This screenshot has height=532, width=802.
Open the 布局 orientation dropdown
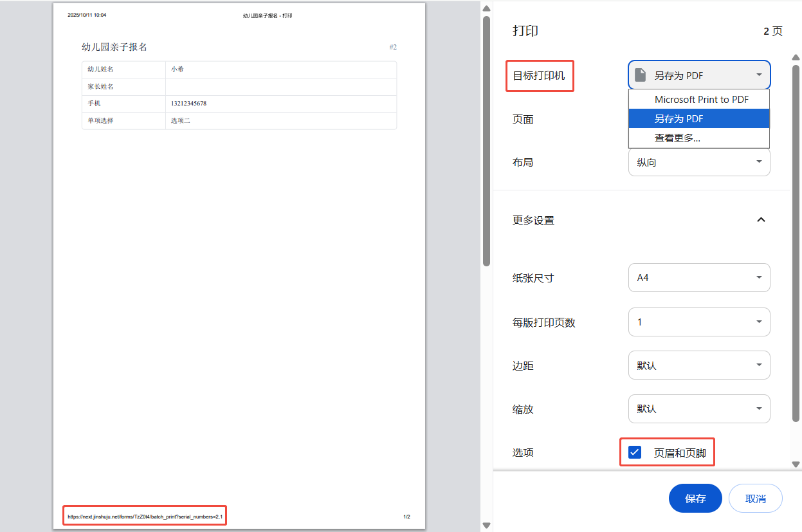698,163
